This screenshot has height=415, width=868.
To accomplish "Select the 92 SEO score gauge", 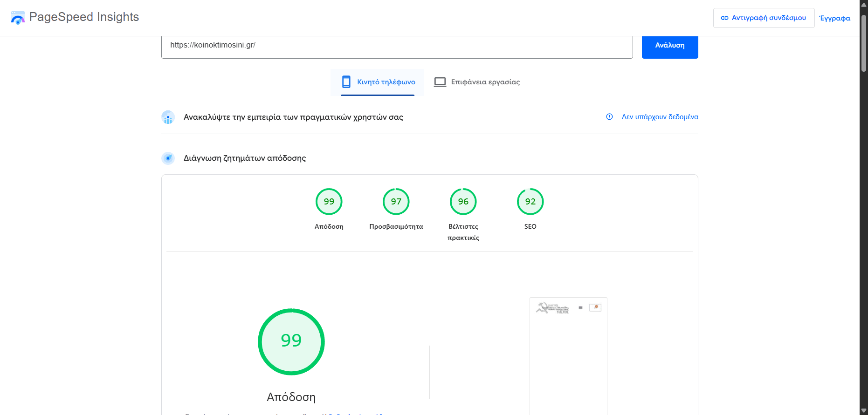I will [530, 202].
